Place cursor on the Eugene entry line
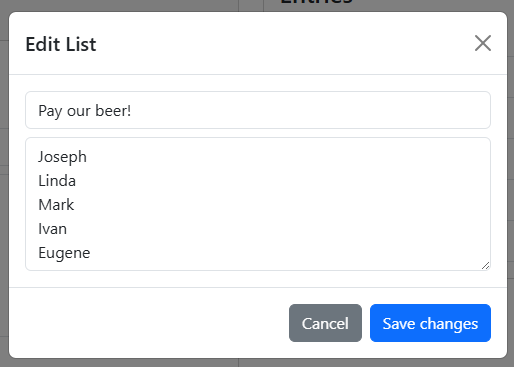The width and height of the screenshot is (514, 367). point(64,253)
